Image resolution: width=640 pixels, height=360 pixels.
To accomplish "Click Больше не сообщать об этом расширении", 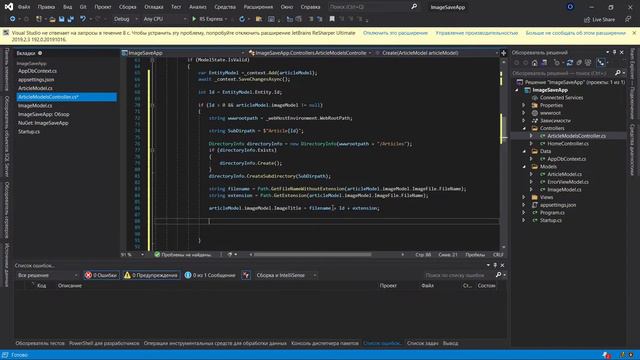I will (x=575, y=33).
